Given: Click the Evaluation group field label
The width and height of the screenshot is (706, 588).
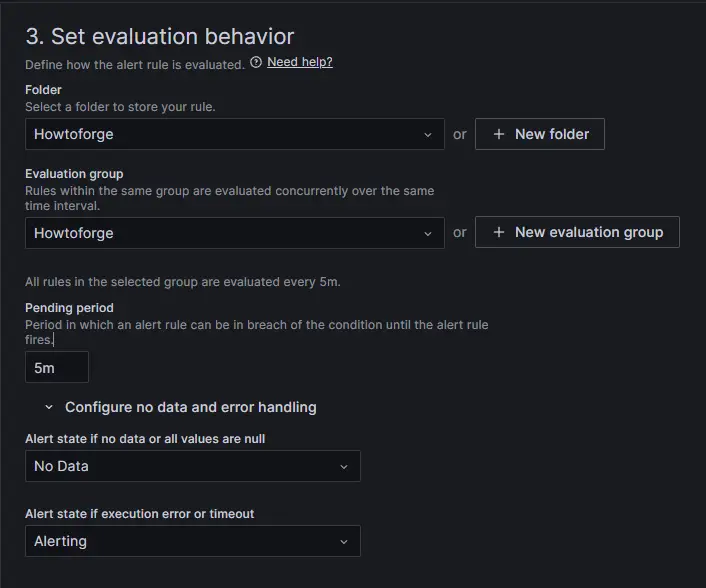Looking at the screenshot, I should [74, 174].
